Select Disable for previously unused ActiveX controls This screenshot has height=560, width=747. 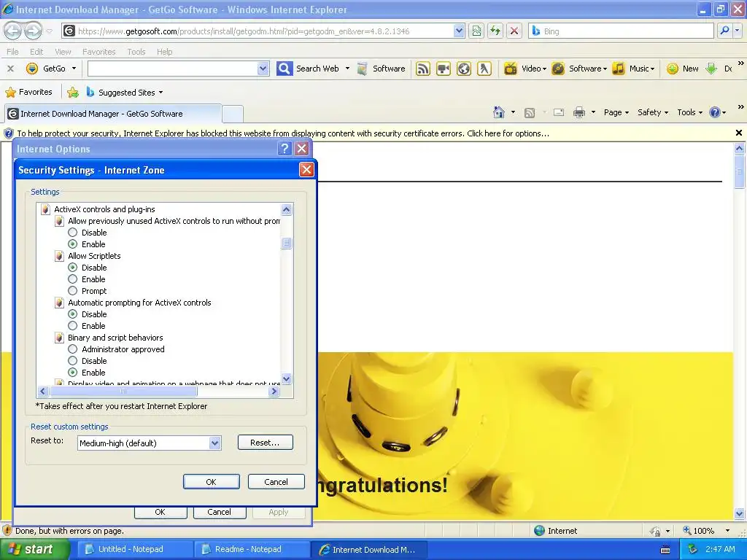coord(72,233)
